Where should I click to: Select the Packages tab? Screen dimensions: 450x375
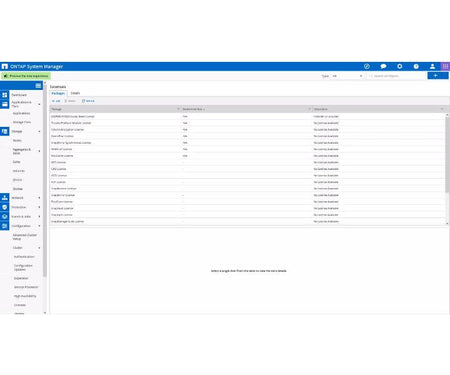click(x=58, y=93)
